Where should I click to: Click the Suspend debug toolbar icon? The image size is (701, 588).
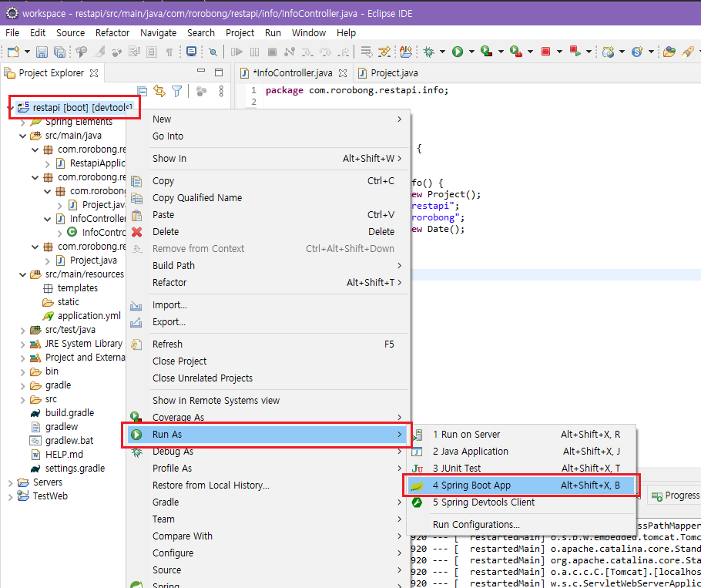click(x=254, y=52)
